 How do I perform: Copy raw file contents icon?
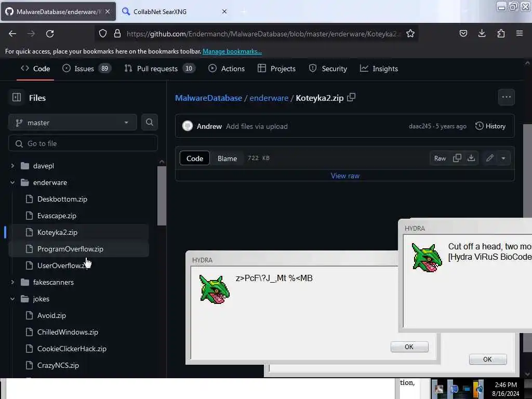click(457, 158)
